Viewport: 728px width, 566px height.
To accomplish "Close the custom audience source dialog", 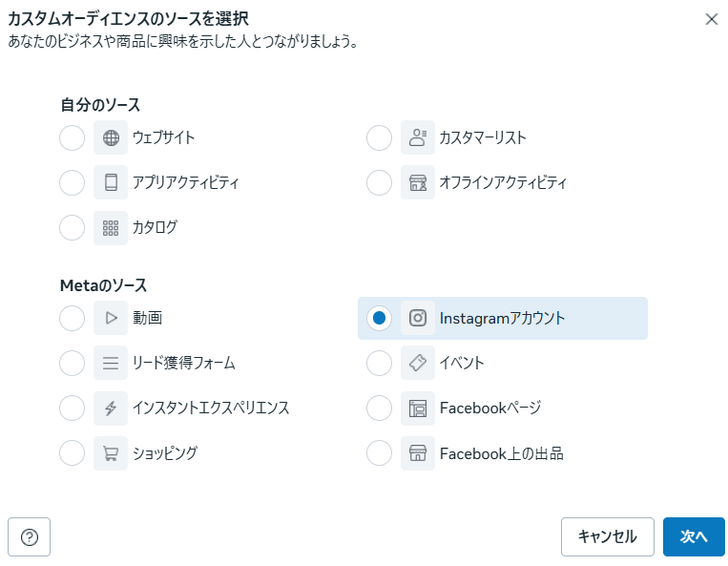I will click(x=711, y=19).
